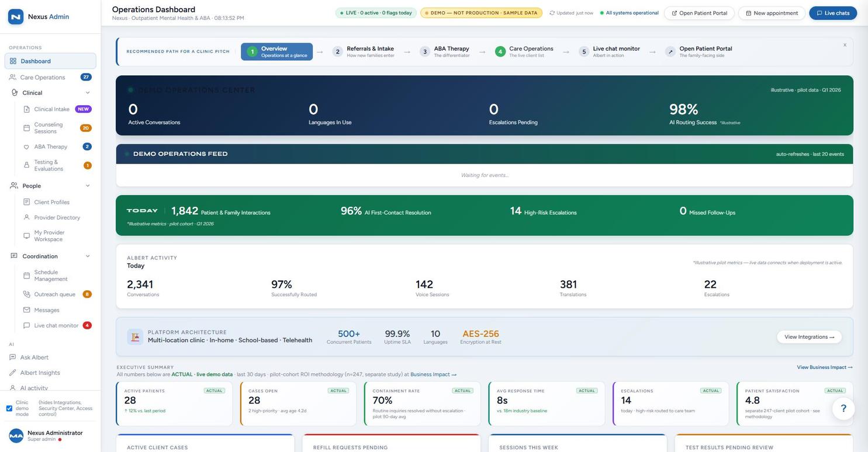Click the Ask Albert chat icon

click(x=13, y=357)
